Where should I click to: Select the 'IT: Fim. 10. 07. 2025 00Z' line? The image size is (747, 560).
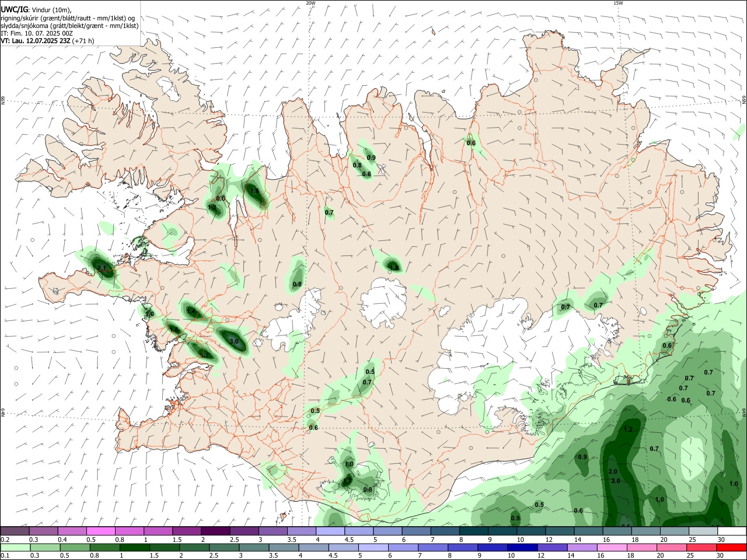37,33
